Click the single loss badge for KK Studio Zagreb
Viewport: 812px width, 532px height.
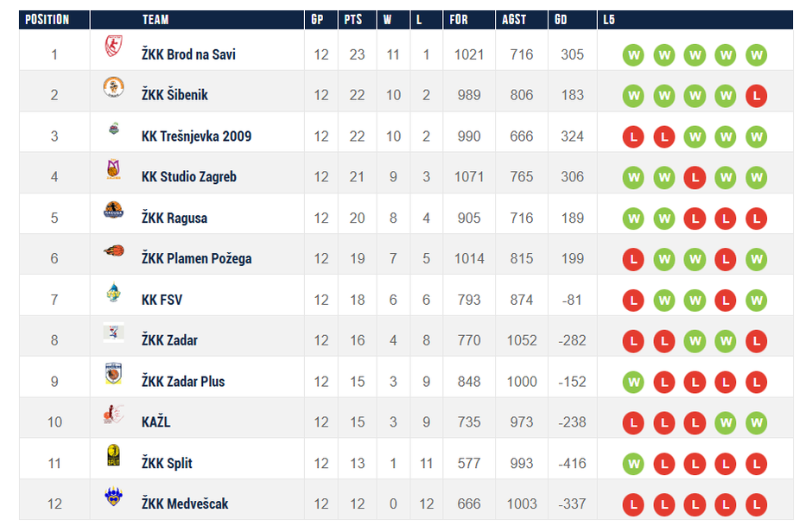point(695,177)
